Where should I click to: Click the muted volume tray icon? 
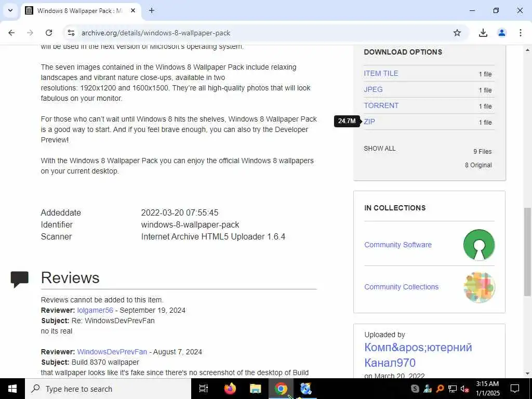465,389
